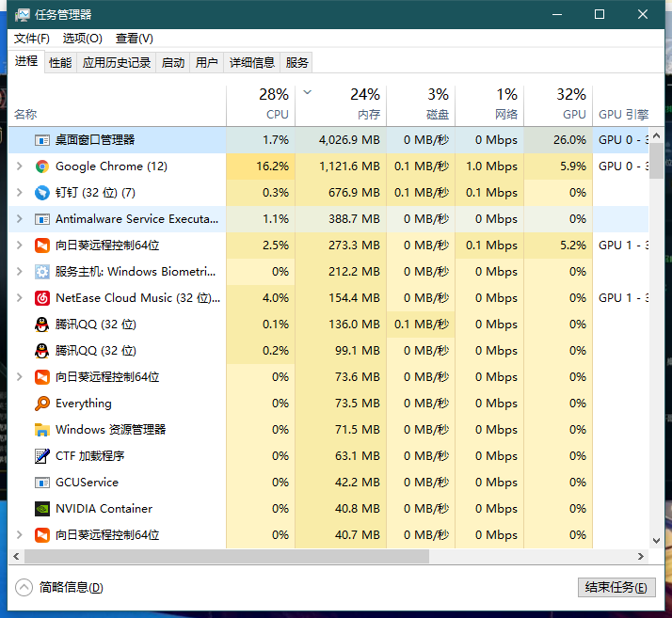Expand the 向日葵远程控制 group using 273.3 MB
Image resolution: width=672 pixels, height=618 pixels.
[x=19, y=246]
